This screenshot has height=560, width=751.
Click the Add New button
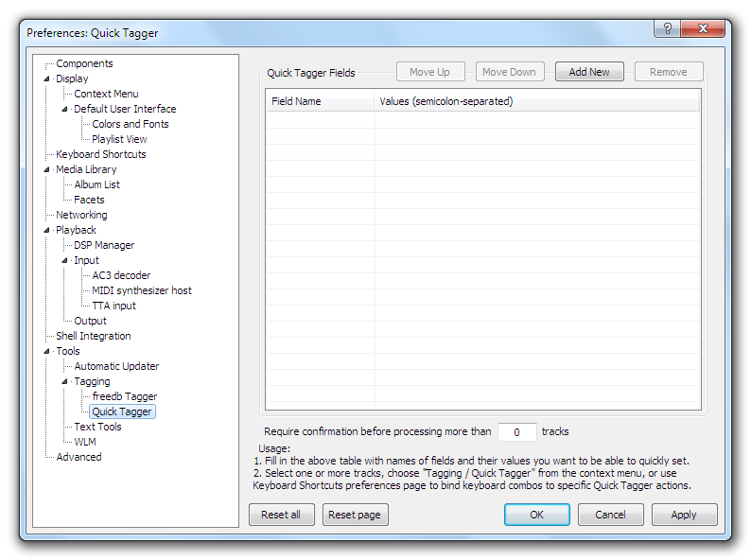tap(589, 72)
